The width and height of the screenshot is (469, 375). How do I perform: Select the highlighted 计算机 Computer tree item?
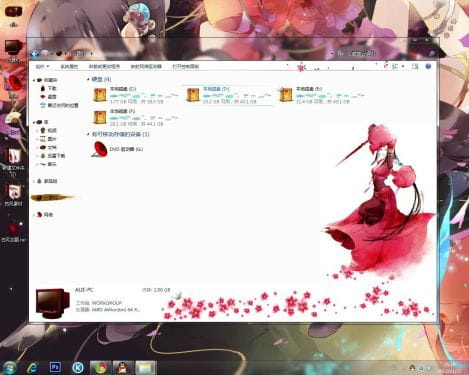[52, 198]
